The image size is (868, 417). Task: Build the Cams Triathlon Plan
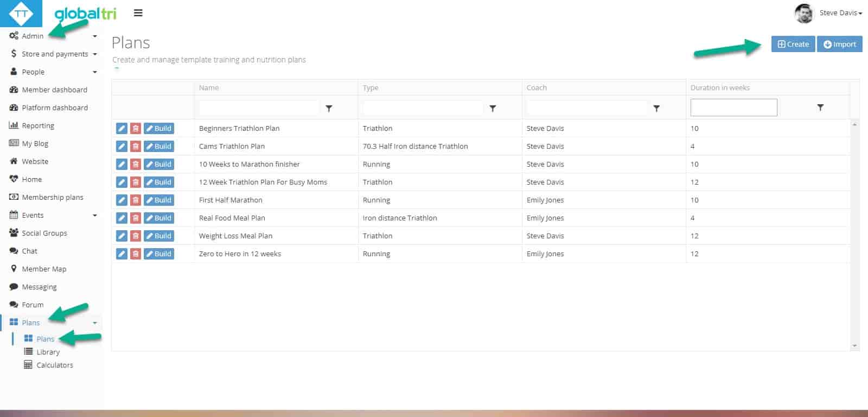click(x=159, y=146)
